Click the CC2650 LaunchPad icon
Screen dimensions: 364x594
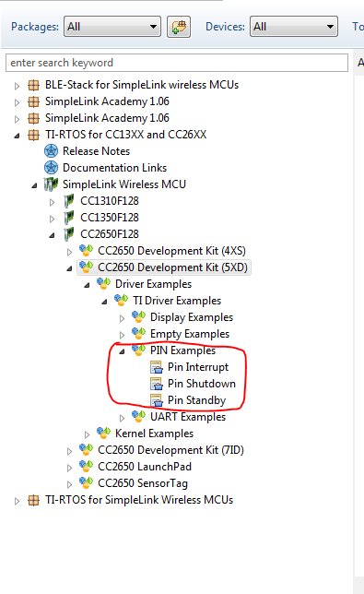click(87, 467)
